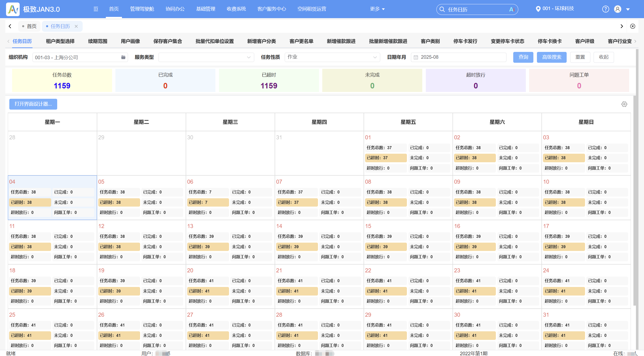Focus the 任务日历 search field
The width and height of the screenshot is (644, 356).
pos(477,9)
